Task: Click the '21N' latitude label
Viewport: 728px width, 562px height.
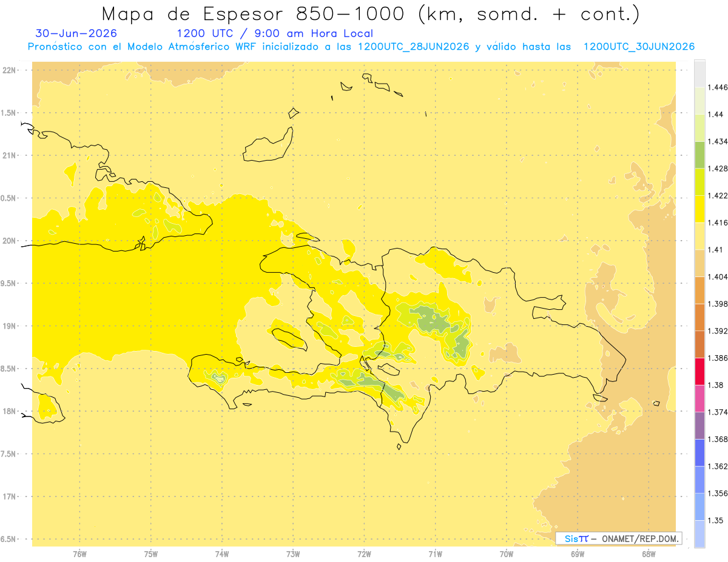Action: point(10,156)
